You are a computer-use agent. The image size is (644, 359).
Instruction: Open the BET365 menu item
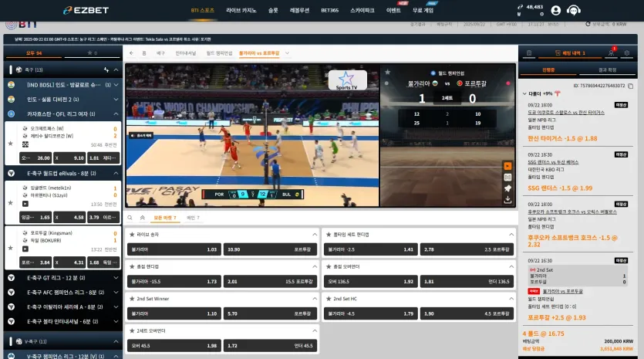[330, 10]
